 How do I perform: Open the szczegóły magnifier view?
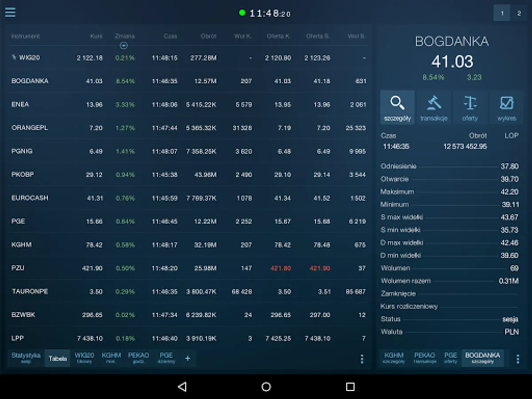(397, 107)
